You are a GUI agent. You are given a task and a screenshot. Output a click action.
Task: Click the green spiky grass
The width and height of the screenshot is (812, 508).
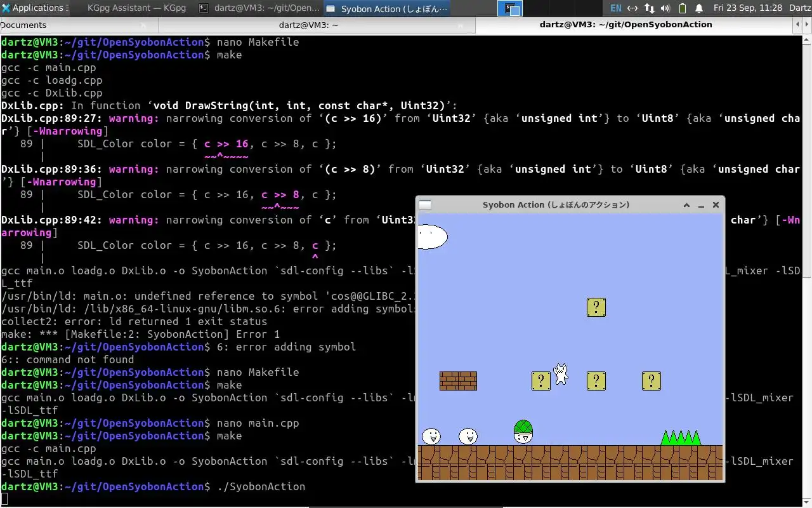click(681, 438)
